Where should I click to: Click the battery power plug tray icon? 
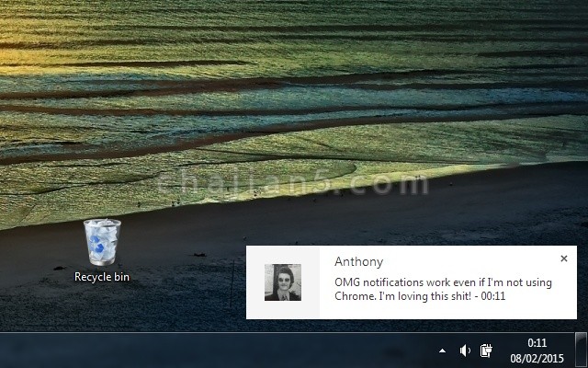[486, 351]
